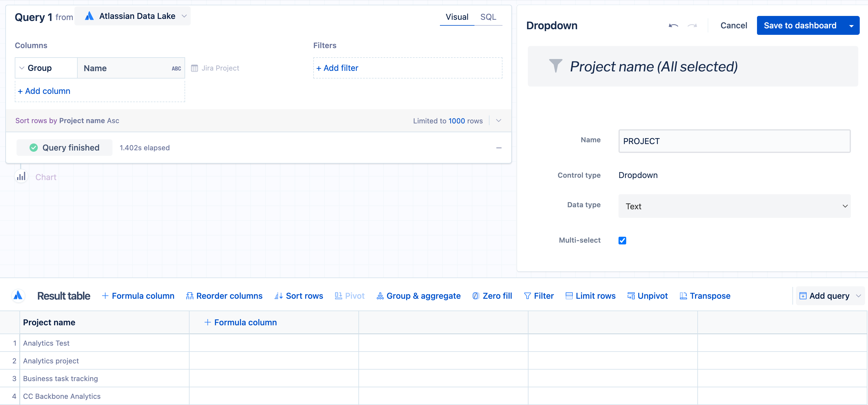The height and width of the screenshot is (405, 868).
Task: Click the Add filter link
Action: point(337,68)
